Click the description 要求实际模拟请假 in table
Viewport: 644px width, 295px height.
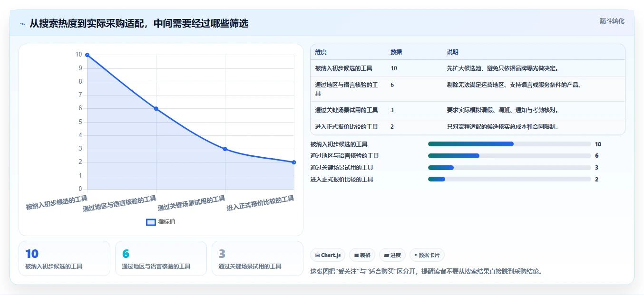point(503,110)
